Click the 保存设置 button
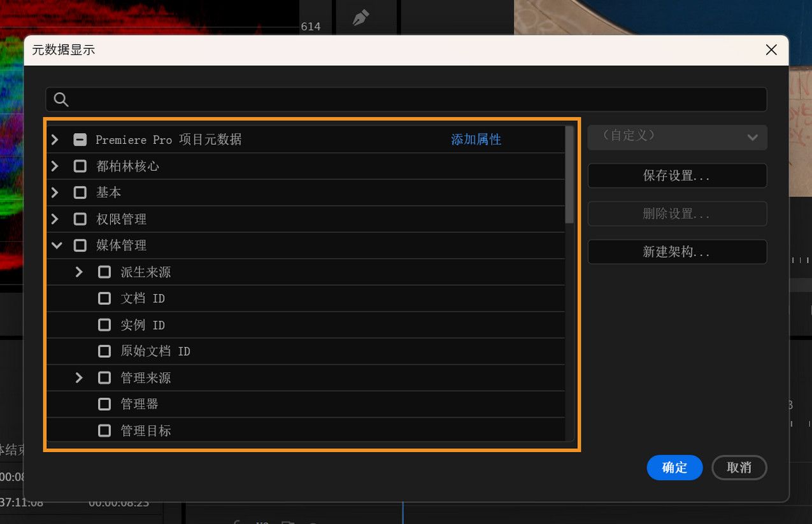 (677, 176)
